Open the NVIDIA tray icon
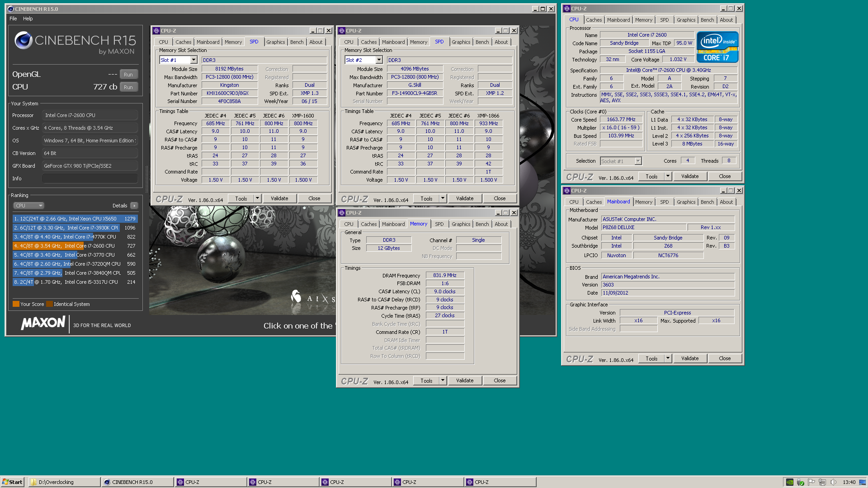The height and width of the screenshot is (488, 868). click(x=789, y=482)
